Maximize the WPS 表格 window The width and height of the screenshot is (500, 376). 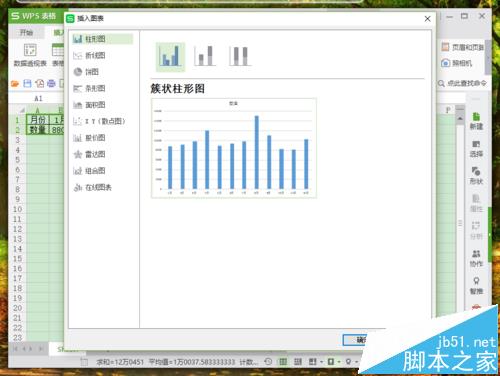click(464, 16)
